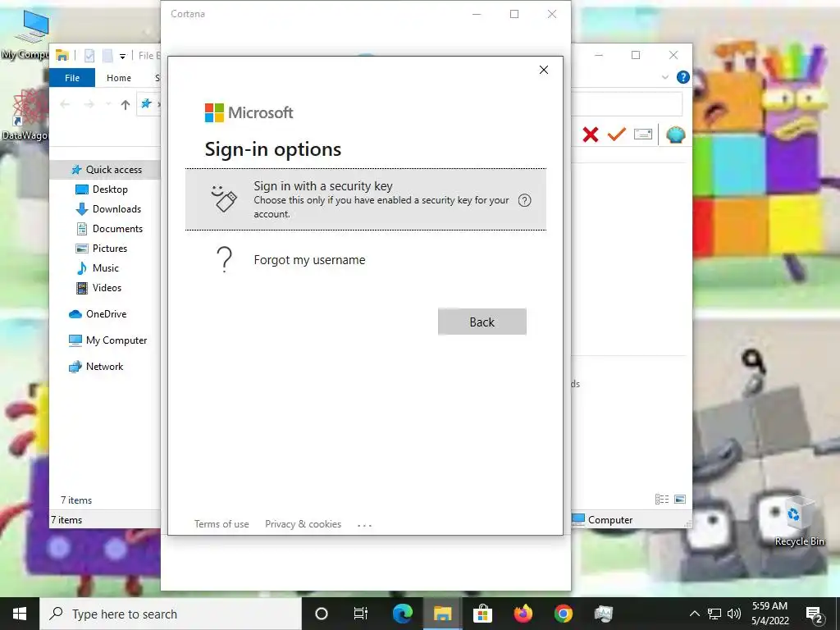Open the File tab in File Explorer

[x=72, y=78]
